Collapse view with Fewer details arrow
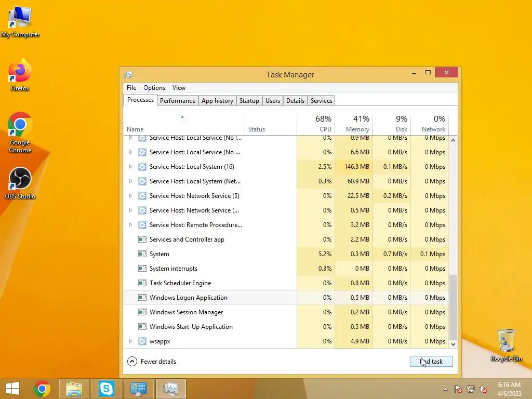The height and width of the screenshot is (399, 532). tap(132, 362)
